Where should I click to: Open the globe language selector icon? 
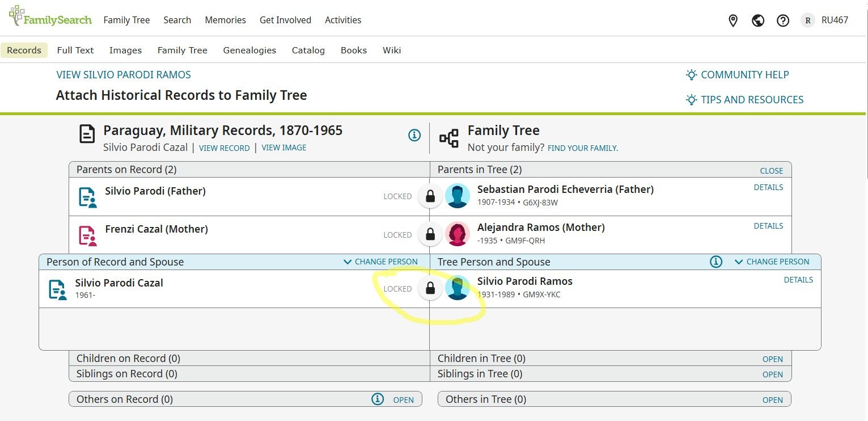pyautogui.click(x=758, y=20)
